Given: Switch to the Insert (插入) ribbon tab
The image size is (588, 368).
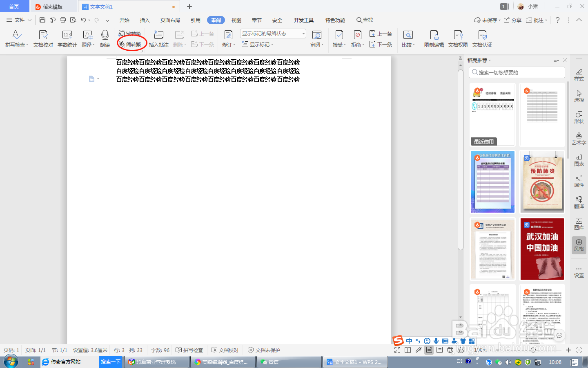Looking at the screenshot, I should coord(145,20).
